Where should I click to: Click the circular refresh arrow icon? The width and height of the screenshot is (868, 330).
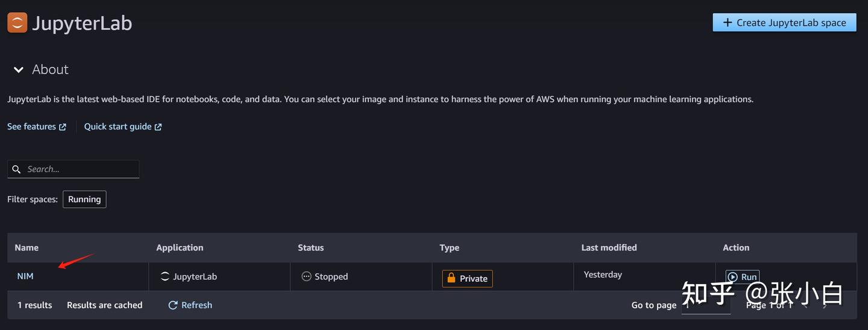click(173, 305)
